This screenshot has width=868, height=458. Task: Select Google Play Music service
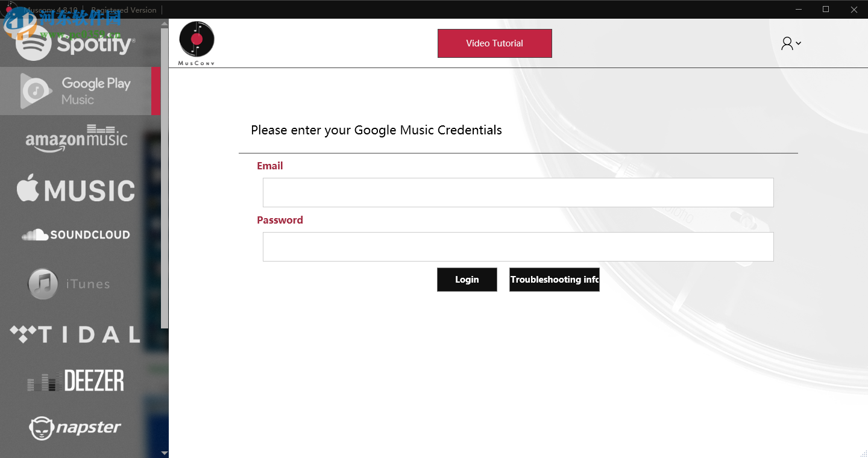[x=75, y=91]
